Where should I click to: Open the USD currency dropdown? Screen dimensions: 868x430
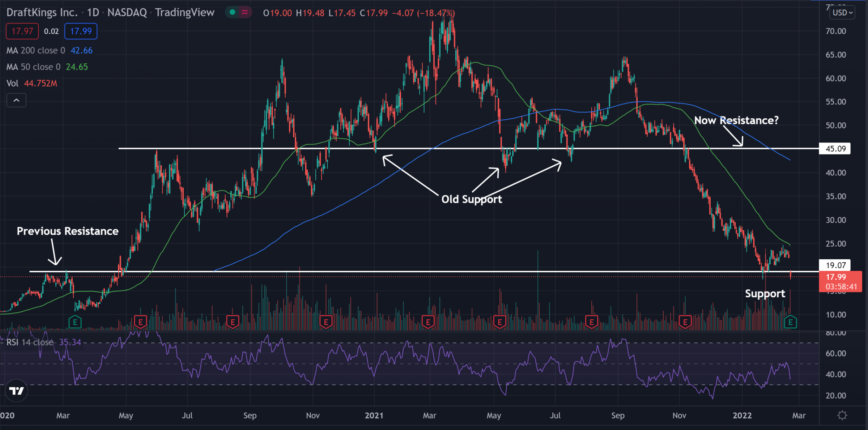click(x=842, y=13)
